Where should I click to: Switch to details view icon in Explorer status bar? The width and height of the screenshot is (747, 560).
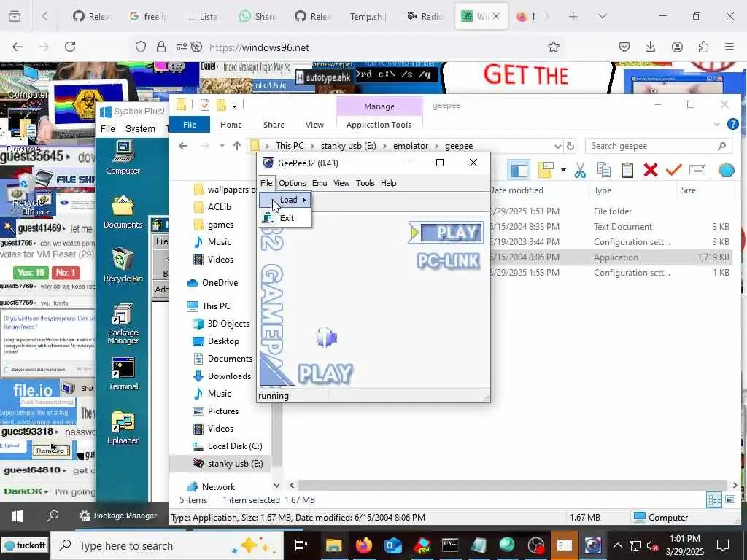coord(714,499)
